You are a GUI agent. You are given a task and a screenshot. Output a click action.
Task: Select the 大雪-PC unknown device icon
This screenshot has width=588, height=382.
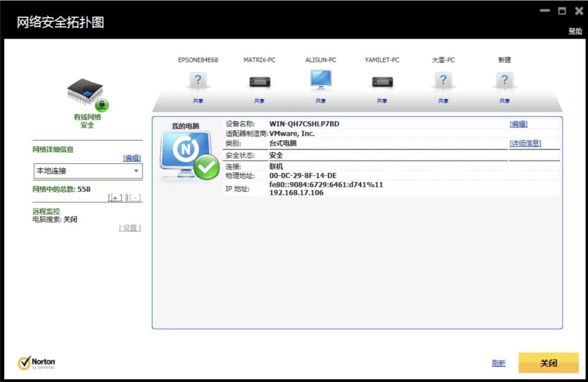[443, 81]
